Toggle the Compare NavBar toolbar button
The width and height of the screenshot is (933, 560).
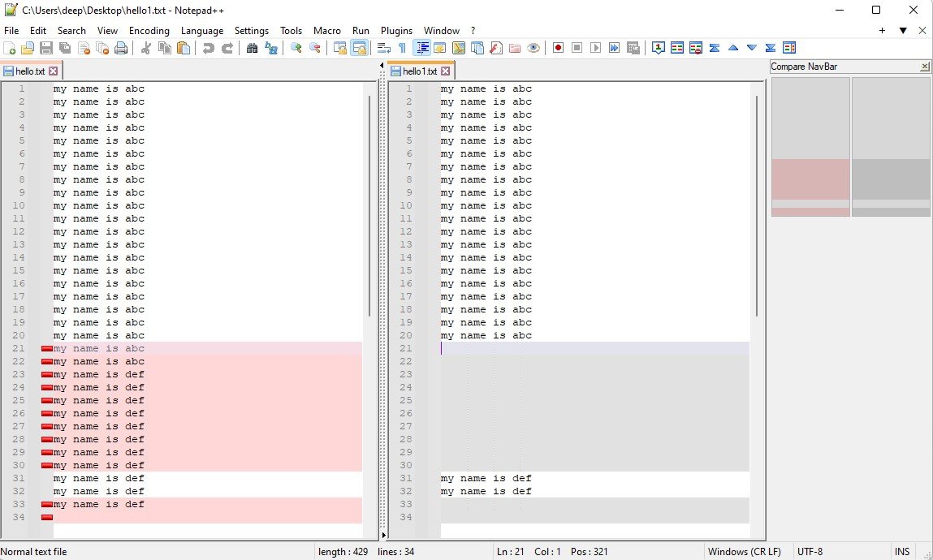tap(789, 48)
